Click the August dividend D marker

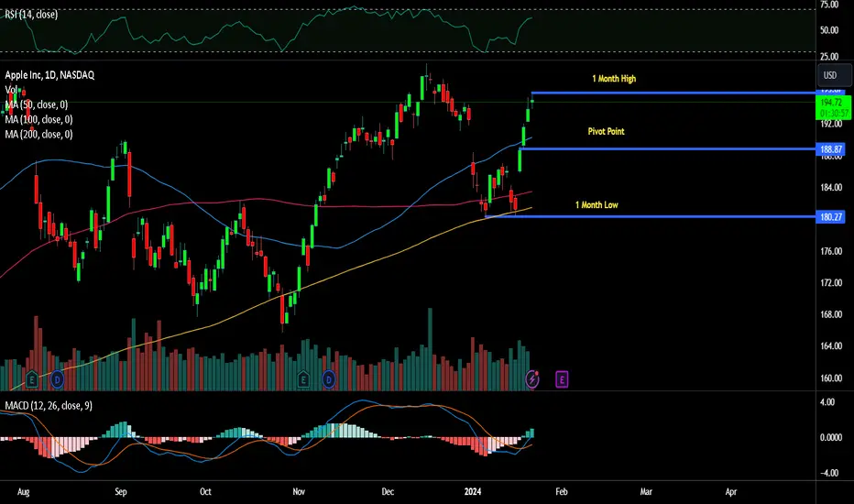[57, 379]
